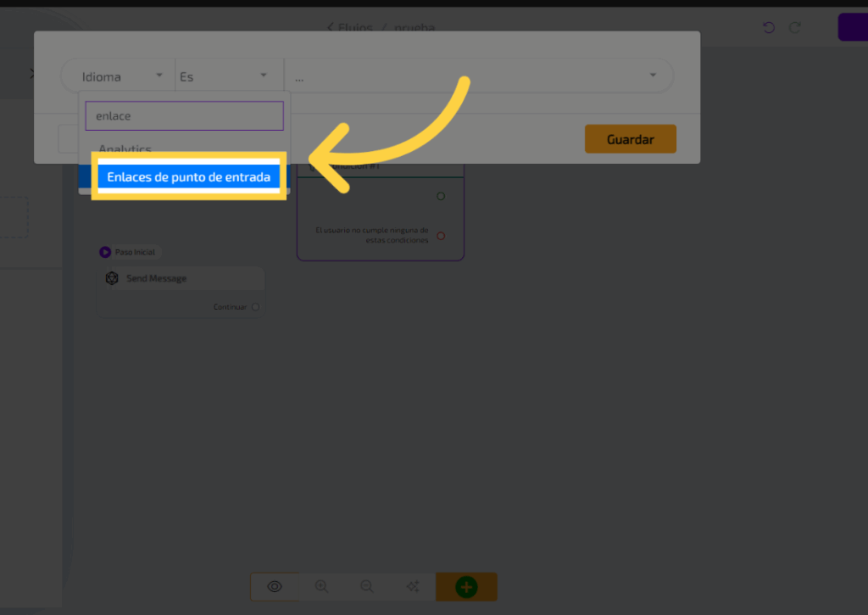Click the green-outlined condition output connector
The width and height of the screenshot is (868, 615).
tap(440, 196)
